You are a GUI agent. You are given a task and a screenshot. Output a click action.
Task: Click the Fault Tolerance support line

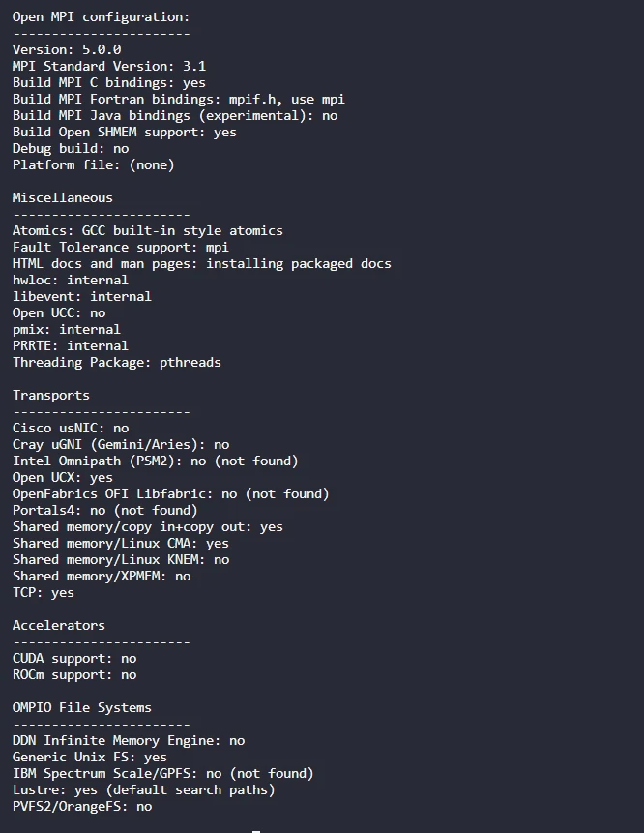click(x=120, y=247)
